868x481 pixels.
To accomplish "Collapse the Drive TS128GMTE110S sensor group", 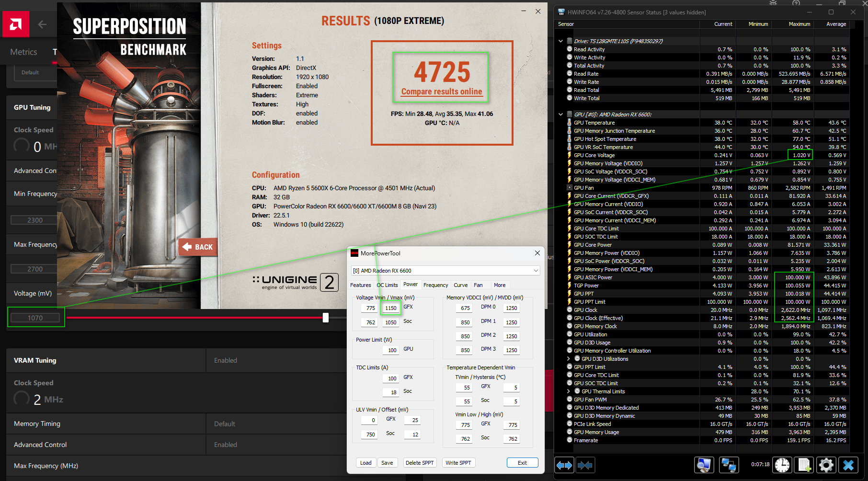I will (560, 41).
